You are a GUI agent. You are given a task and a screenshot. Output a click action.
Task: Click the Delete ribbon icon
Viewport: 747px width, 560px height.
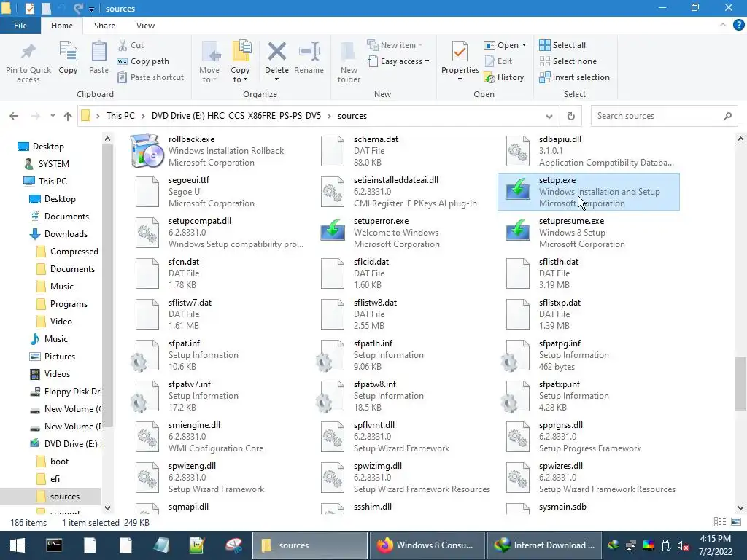(x=276, y=52)
